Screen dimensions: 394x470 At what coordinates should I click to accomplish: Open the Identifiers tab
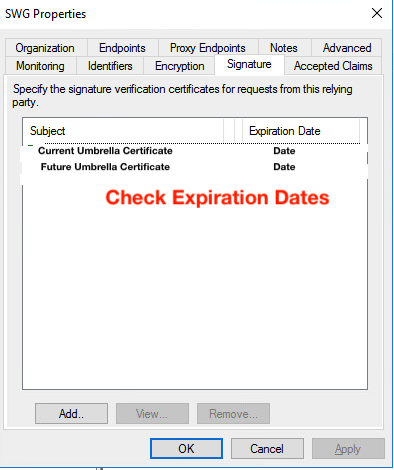(x=110, y=66)
